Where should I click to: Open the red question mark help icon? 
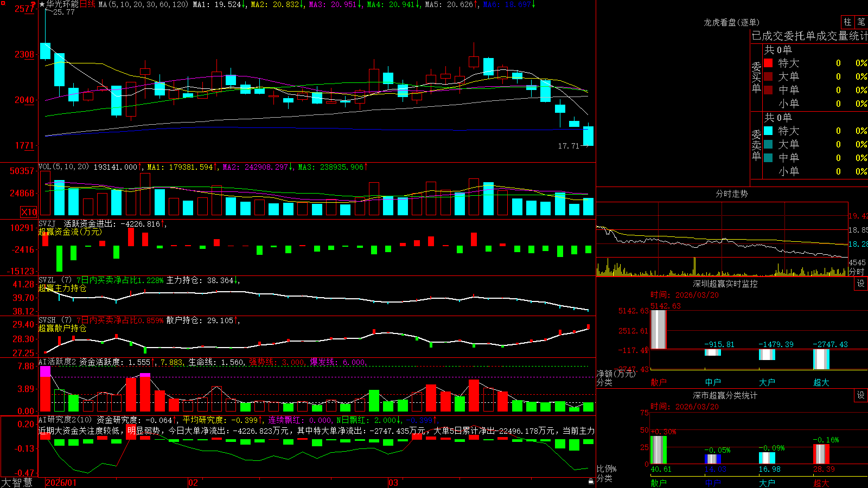point(34,4)
